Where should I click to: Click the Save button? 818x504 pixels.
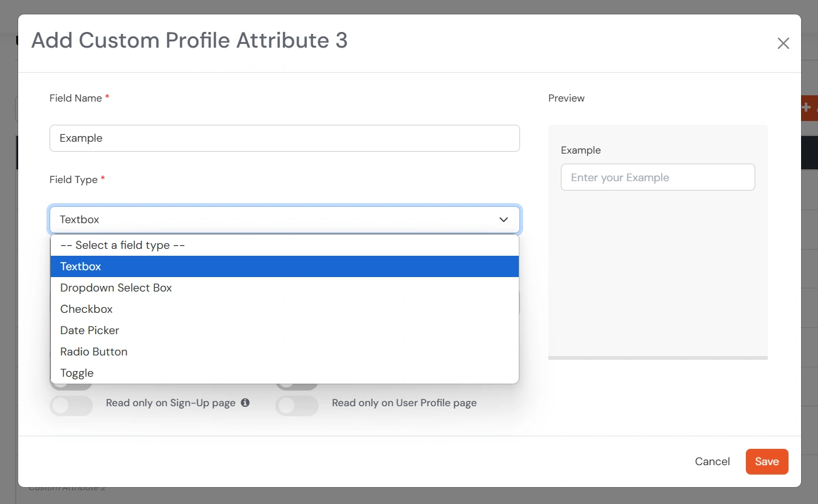click(x=767, y=461)
